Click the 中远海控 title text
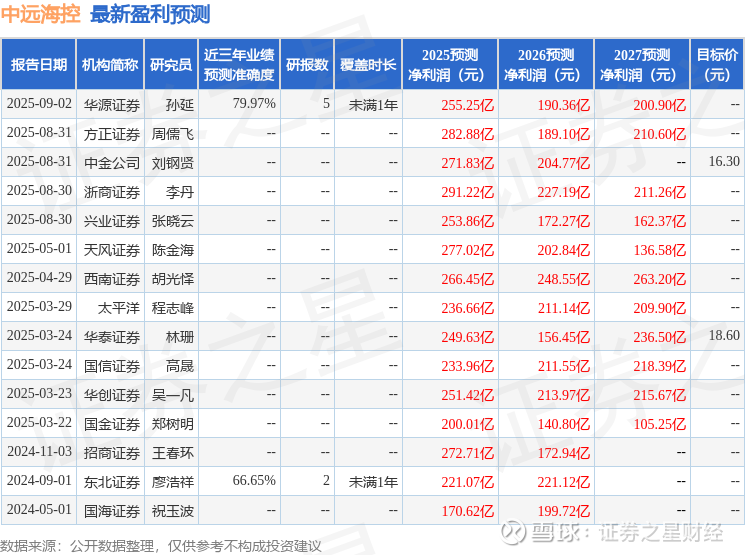745x555 pixels. coord(40,14)
